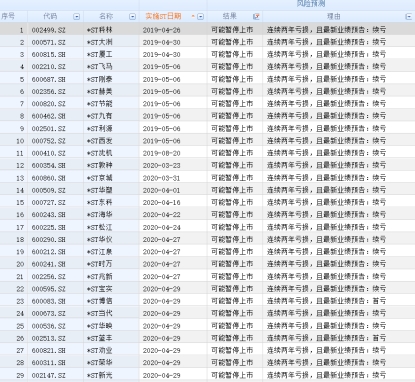Click stock code 000571.SZ

[49, 42]
